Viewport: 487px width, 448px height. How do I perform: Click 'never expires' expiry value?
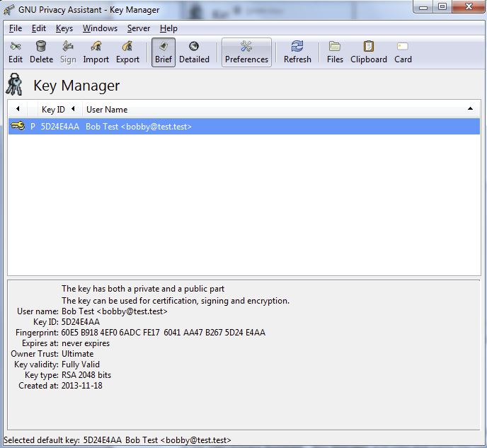click(86, 343)
